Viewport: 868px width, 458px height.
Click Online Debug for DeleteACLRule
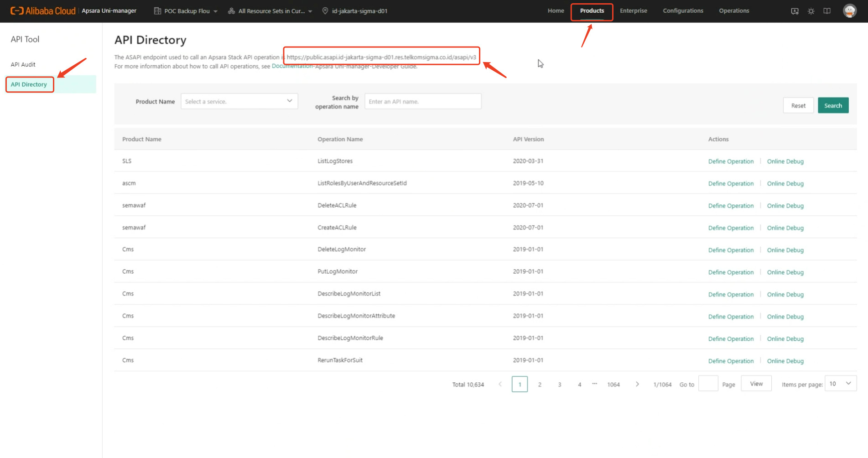(x=785, y=206)
